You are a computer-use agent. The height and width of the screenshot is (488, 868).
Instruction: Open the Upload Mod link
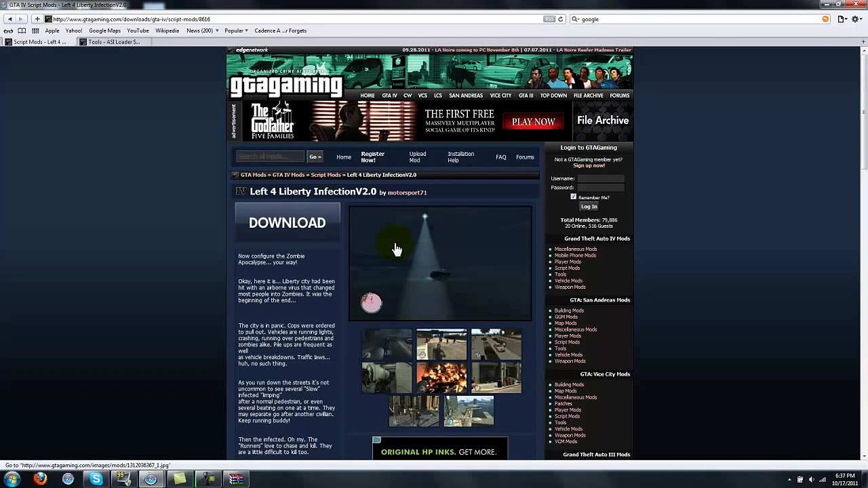[x=417, y=157]
